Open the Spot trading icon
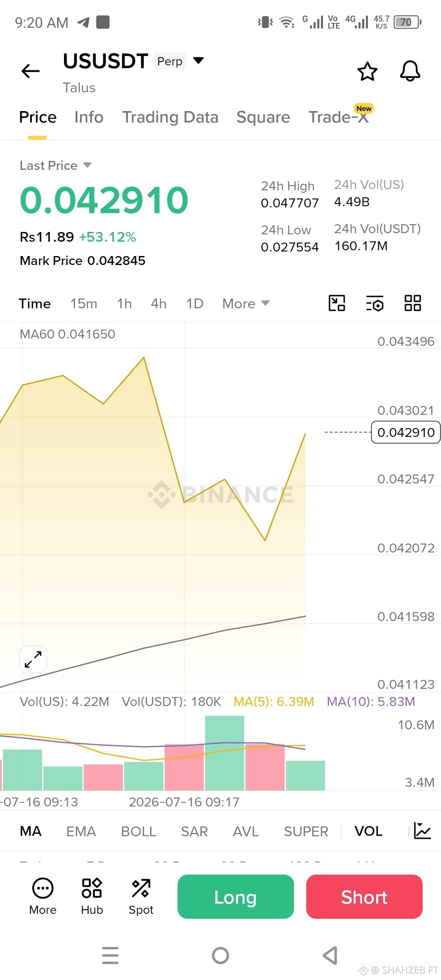Viewport: 441px width, 980px height. pyautogui.click(x=141, y=897)
